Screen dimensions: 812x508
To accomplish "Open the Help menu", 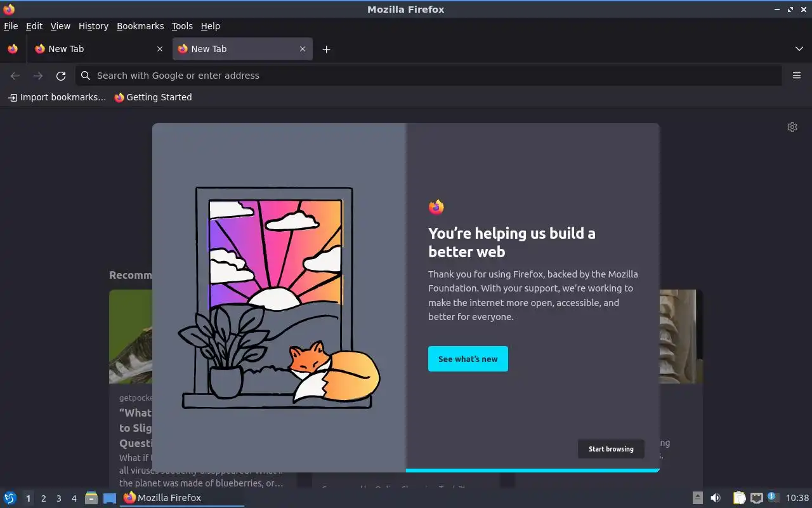I will click(x=211, y=26).
